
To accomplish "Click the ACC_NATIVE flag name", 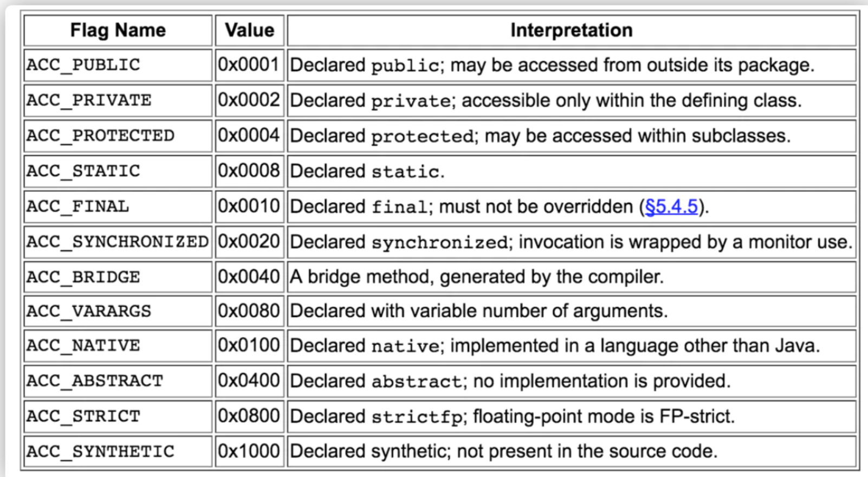I will coord(83,345).
